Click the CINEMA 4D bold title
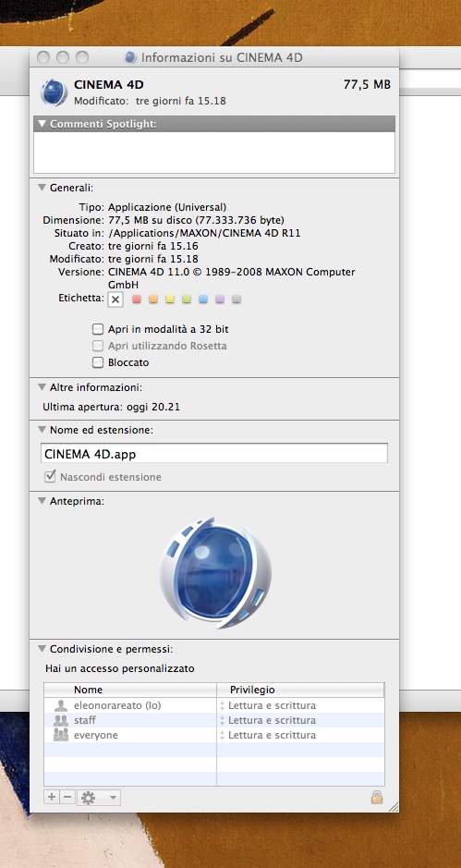 click(109, 85)
